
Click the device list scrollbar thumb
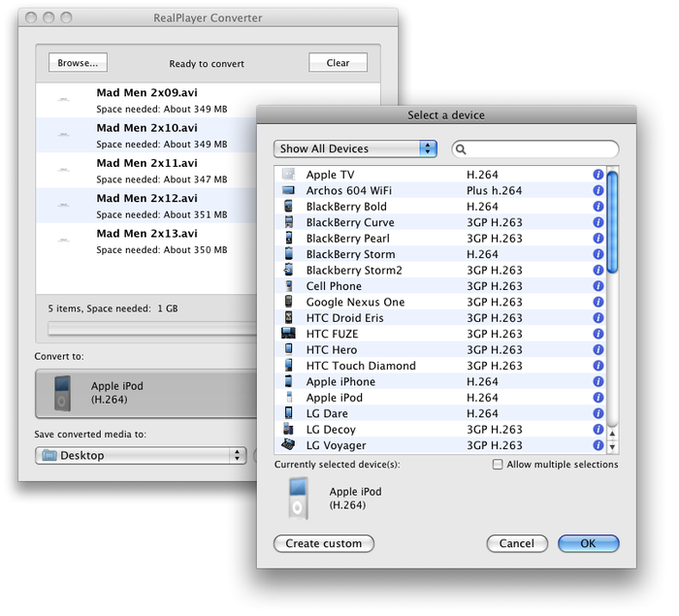(612, 222)
